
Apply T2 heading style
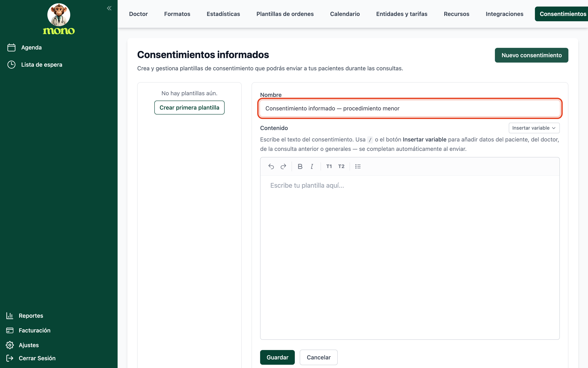point(341,166)
